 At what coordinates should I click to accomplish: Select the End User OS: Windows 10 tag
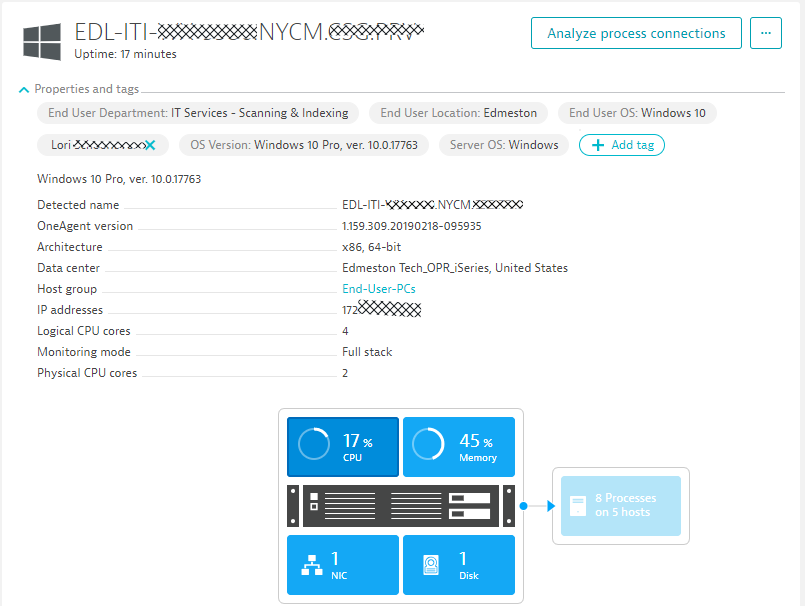coord(640,113)
